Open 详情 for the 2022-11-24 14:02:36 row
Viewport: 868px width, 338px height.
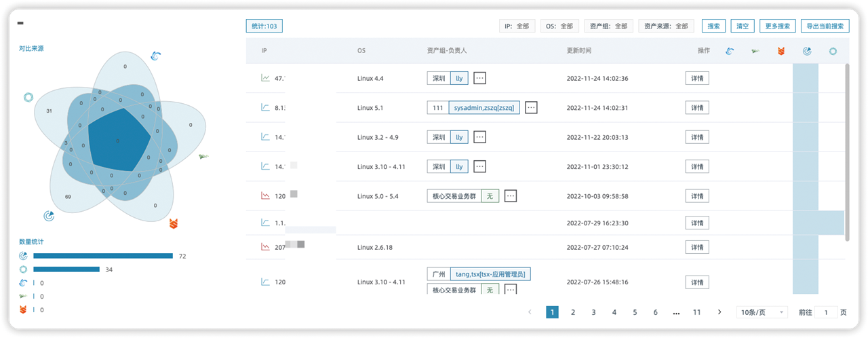pos(697,78)
